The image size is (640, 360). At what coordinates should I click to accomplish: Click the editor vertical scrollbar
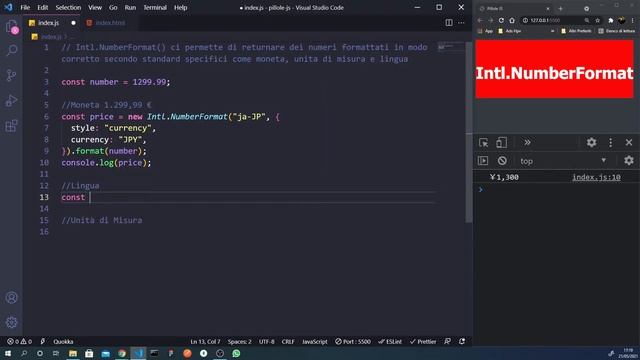point(469,131)
